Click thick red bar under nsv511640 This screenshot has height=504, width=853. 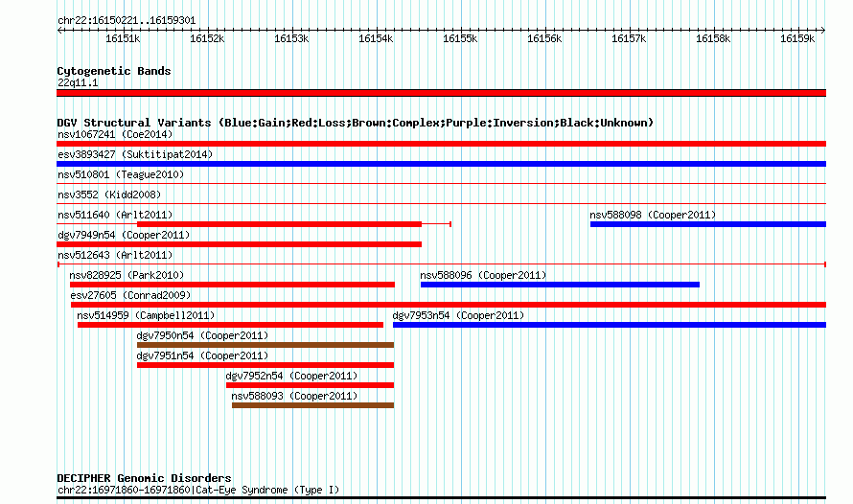tap(279, 224)
